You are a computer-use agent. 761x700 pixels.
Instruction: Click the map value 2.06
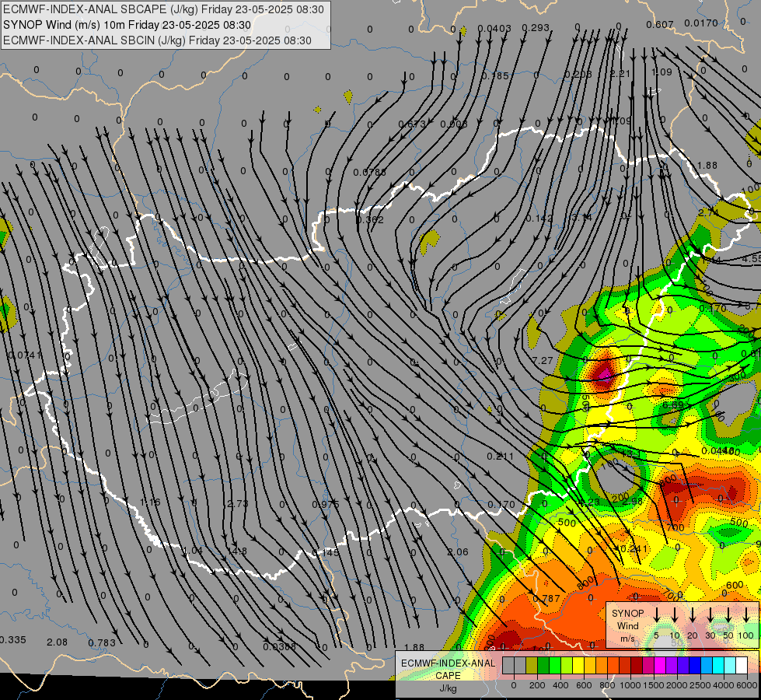tap(458, 552)
